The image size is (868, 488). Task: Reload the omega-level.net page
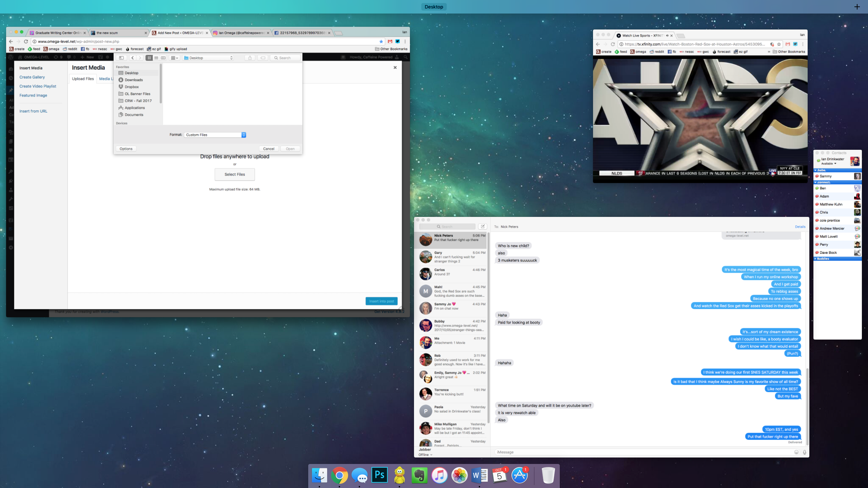[x=26, y=41]
